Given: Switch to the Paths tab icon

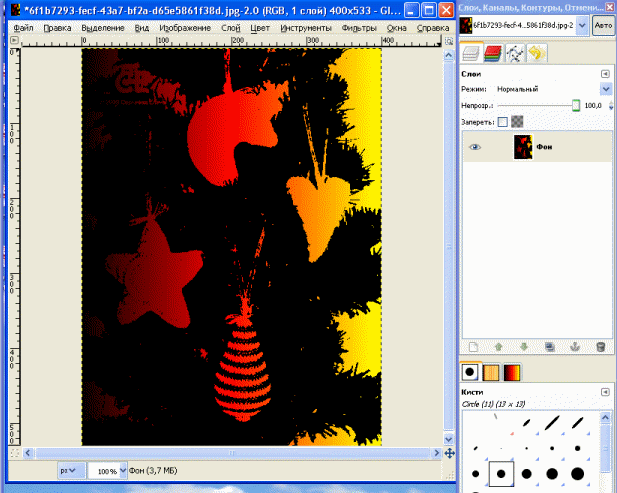Looking at the screenshot, I should click(x=515, y=54).
